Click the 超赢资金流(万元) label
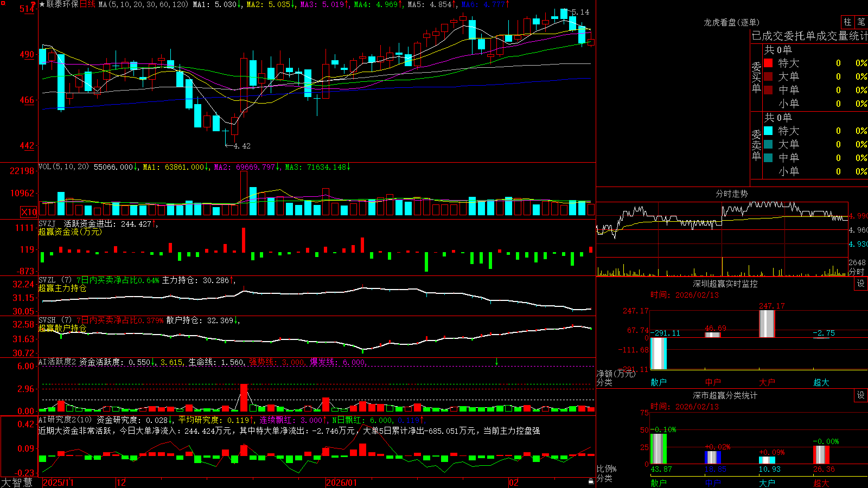 (x=70, y=232)
